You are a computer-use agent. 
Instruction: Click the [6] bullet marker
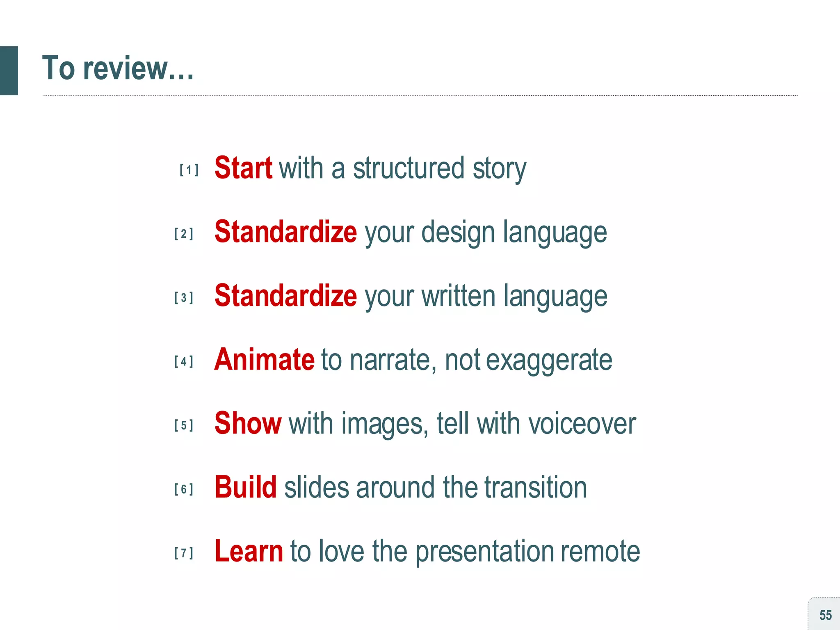point(183,489)
